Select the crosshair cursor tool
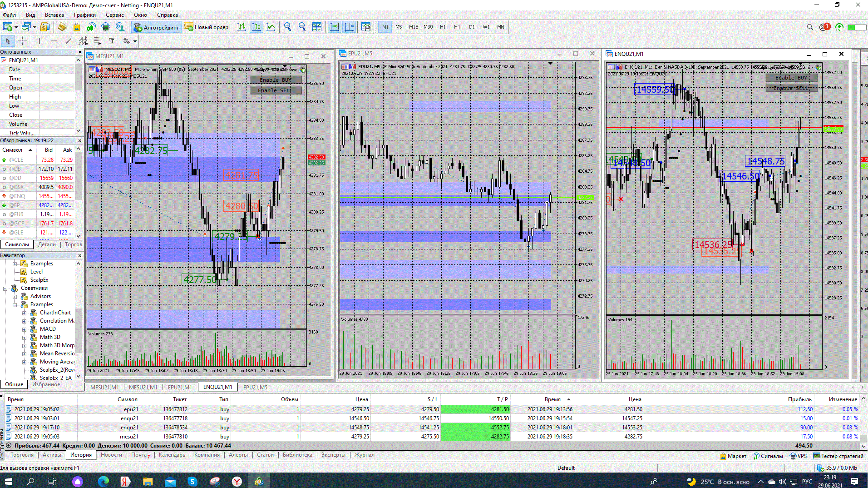 (x=22, y=41)
